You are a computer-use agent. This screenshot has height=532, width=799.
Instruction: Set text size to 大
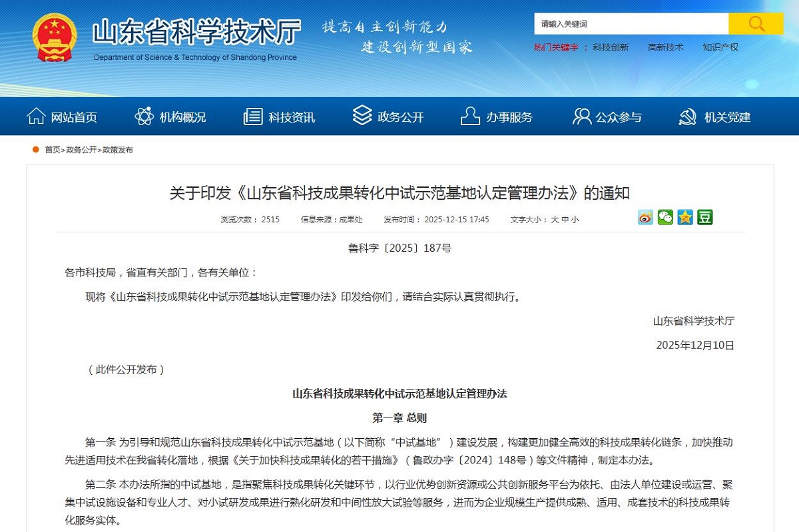554,218
